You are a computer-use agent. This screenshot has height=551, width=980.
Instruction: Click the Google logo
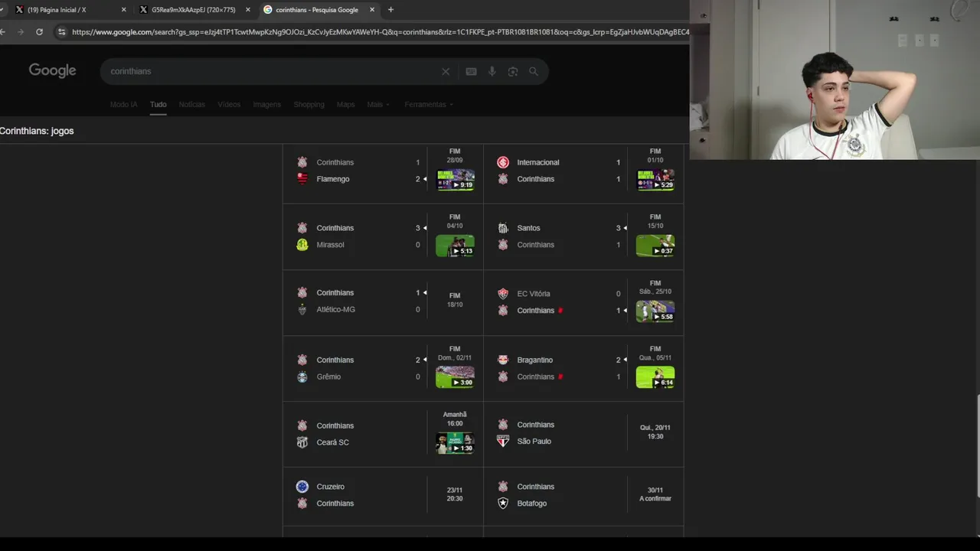click(52, 70)
